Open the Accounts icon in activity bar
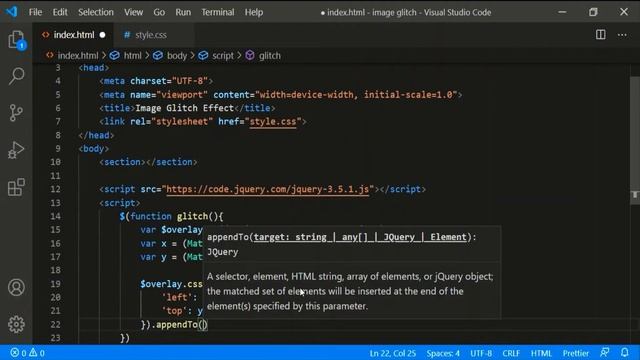The height and width of the screenshot is (360, 640). (16, 287)
